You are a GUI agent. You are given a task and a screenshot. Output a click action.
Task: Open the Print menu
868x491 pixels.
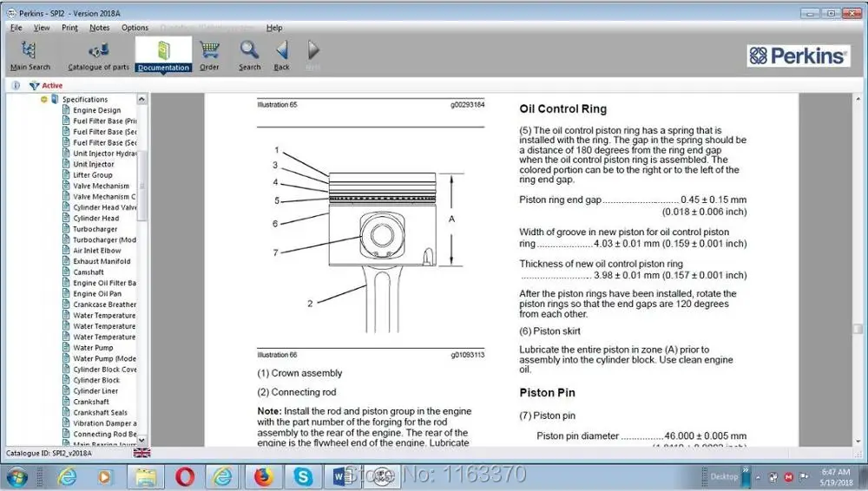point(69,27)
